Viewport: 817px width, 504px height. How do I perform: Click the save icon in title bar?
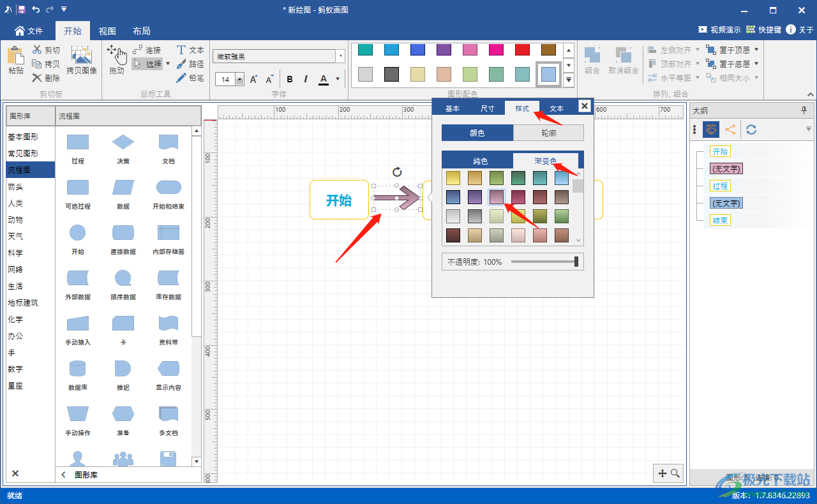tap(22, 10)
